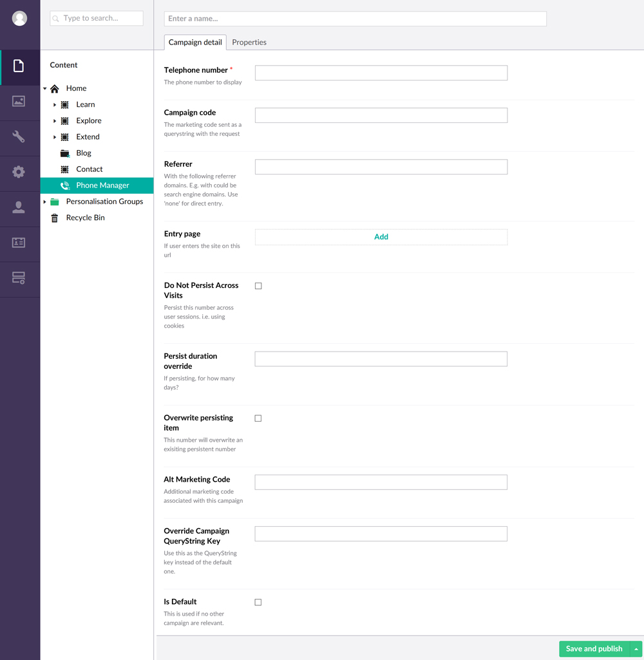Click the Home house icon in tree
Screen dimensions: 644x660
click(55, 89)
